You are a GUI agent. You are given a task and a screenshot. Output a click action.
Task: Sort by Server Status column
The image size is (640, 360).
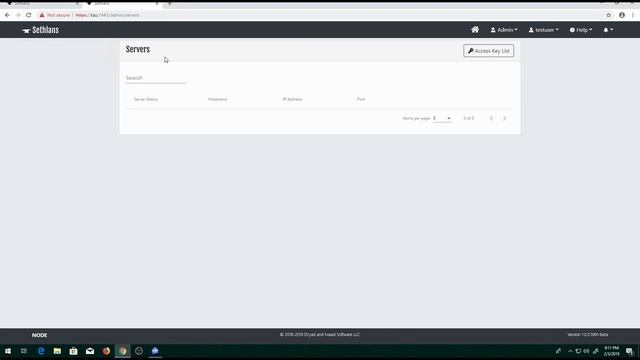pyautogui.click(x=146, y=99)
